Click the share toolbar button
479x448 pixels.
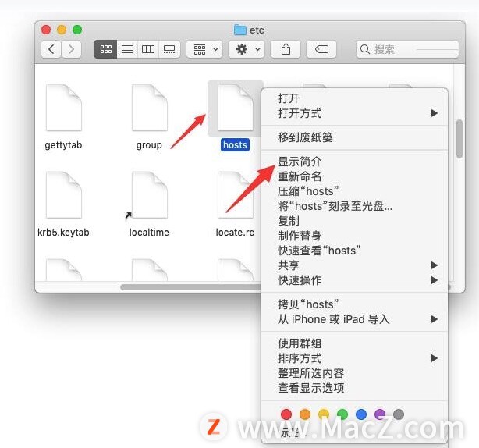pyautogui.click(x=286, y=49)
